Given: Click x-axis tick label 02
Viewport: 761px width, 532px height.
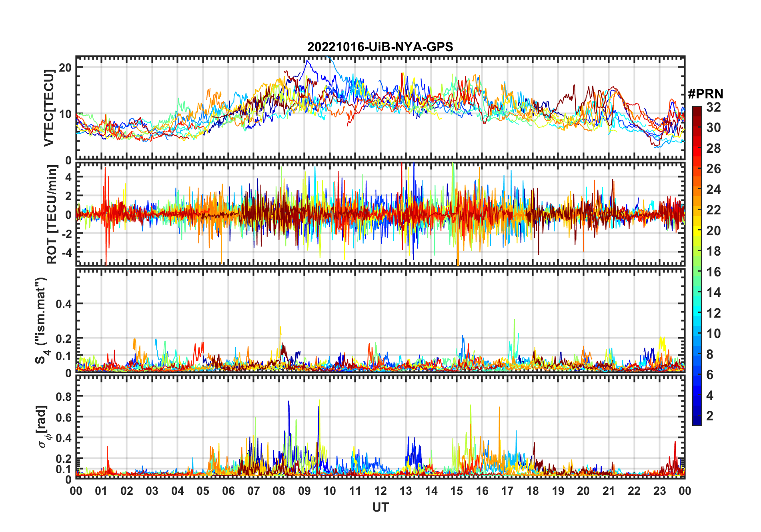Looking at the screenshot, I should pos(127,491).
